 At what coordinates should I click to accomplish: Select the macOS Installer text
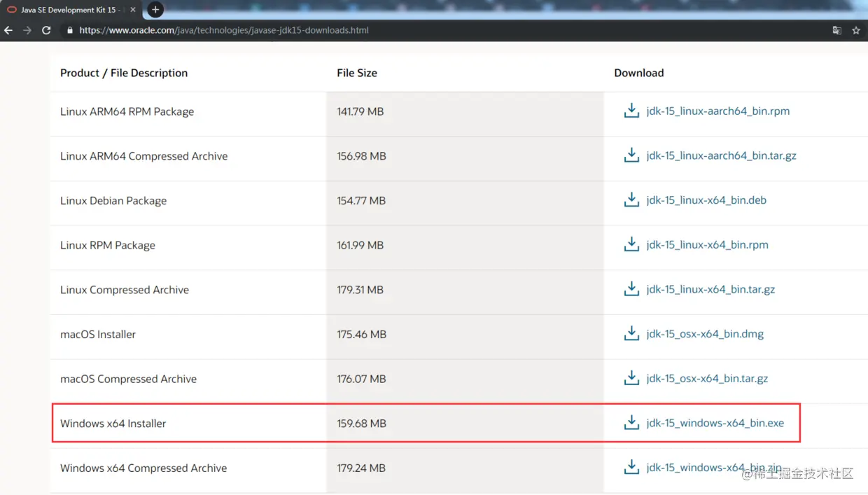98,335
